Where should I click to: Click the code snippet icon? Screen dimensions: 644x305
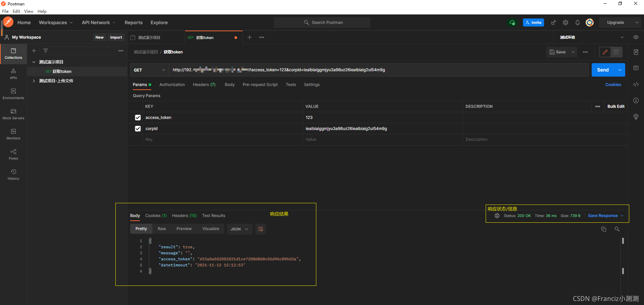636,84
